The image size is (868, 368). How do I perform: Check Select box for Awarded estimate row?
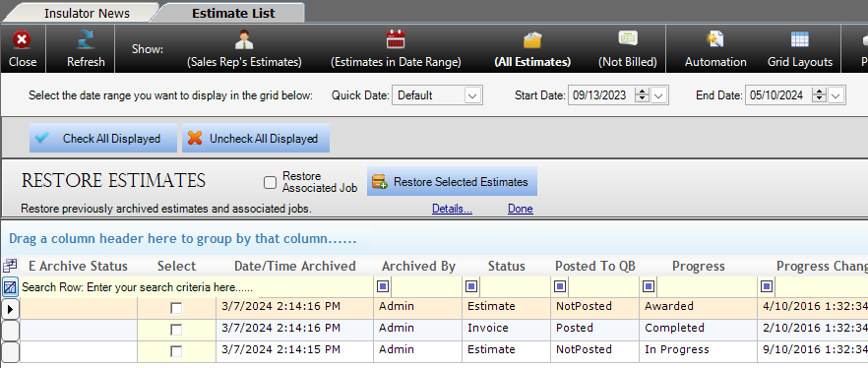pos(176,308)
